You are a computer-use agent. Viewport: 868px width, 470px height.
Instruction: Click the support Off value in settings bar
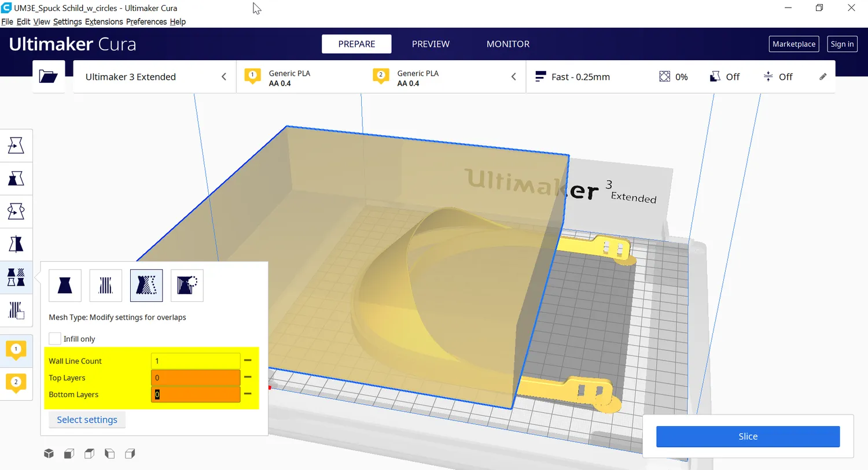click(x=733, y=77)
